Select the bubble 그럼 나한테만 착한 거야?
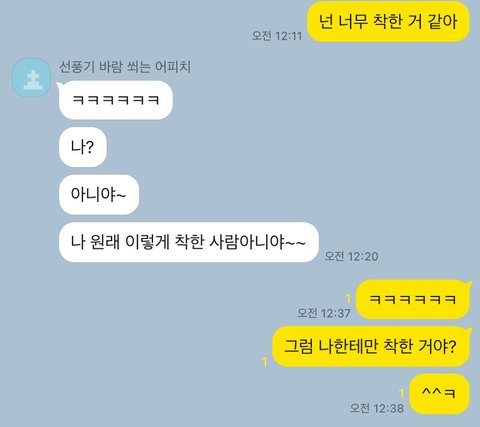This screenshot has width=480, height=427. click(x=371, y=347)
